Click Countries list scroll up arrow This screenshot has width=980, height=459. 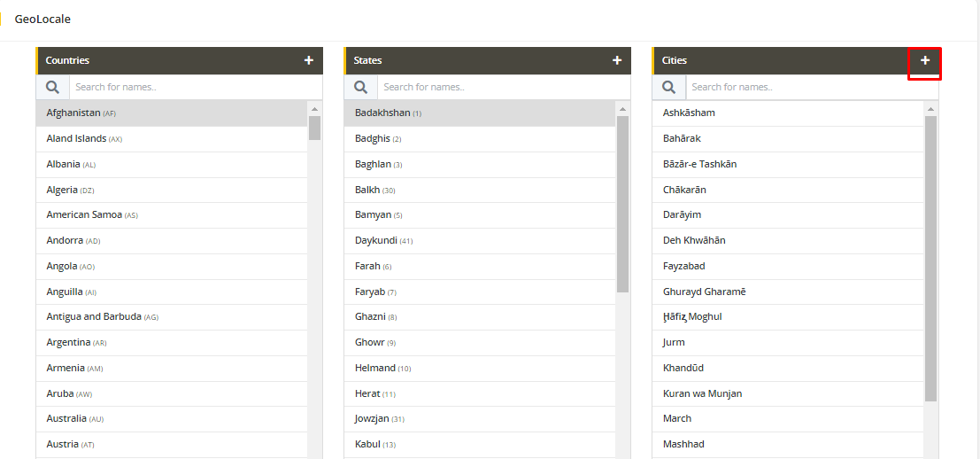[x=314, y=109]
